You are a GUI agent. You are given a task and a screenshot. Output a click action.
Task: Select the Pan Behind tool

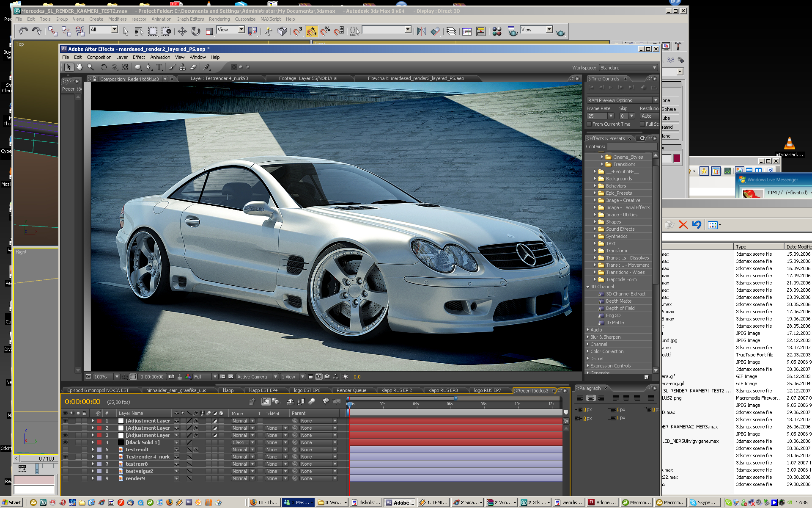tap(125, 67)
